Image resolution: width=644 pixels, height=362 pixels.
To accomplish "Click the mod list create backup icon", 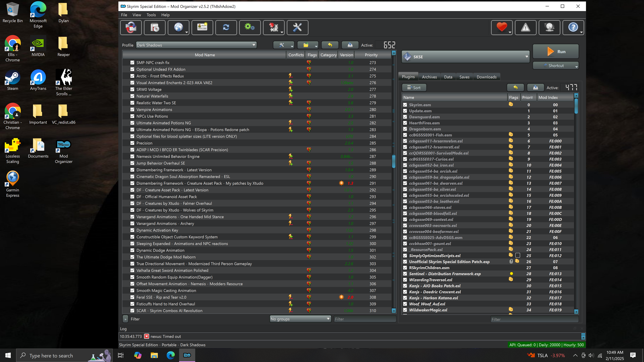I will (350, 45).
